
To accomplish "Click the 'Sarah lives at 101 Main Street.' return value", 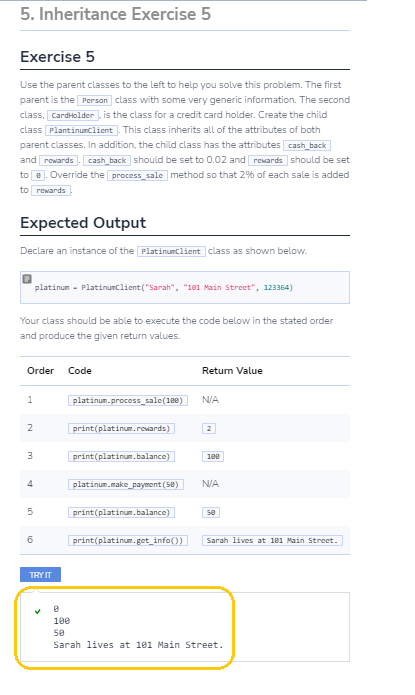I will 272,540.
